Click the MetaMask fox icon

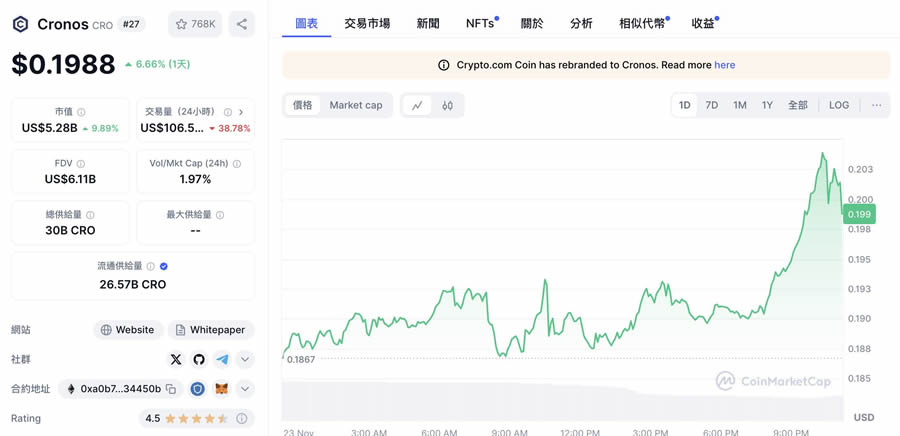click(x=222, y=389)
